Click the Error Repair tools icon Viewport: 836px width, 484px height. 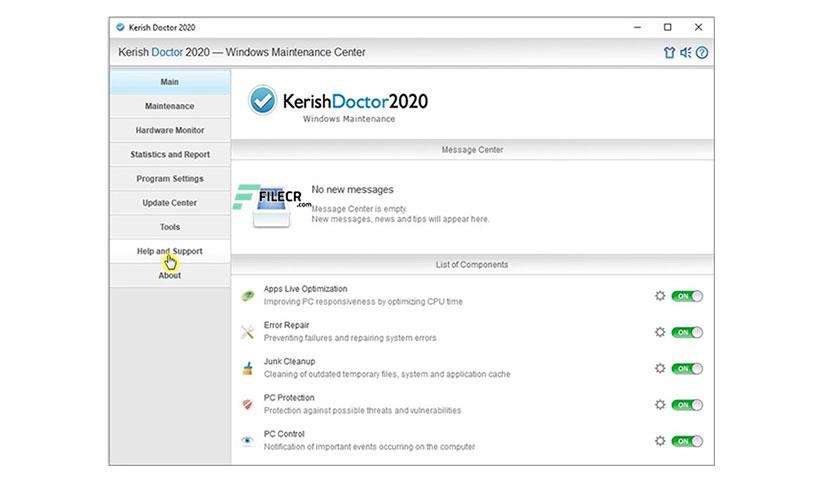click(247, 332)
